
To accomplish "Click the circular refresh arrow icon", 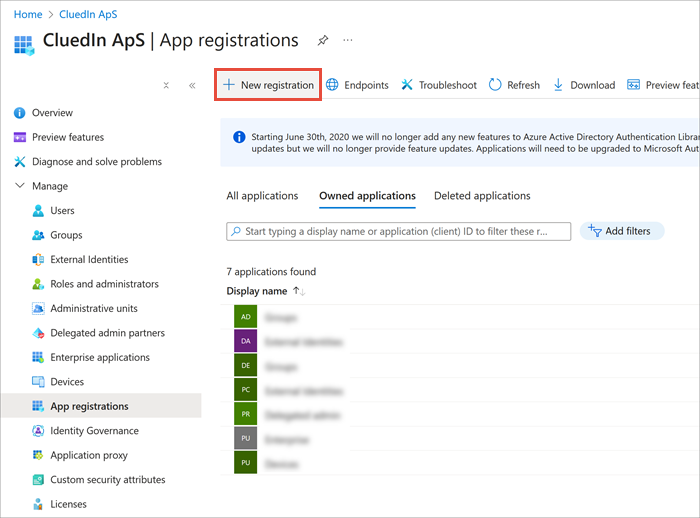I will 495,84.
